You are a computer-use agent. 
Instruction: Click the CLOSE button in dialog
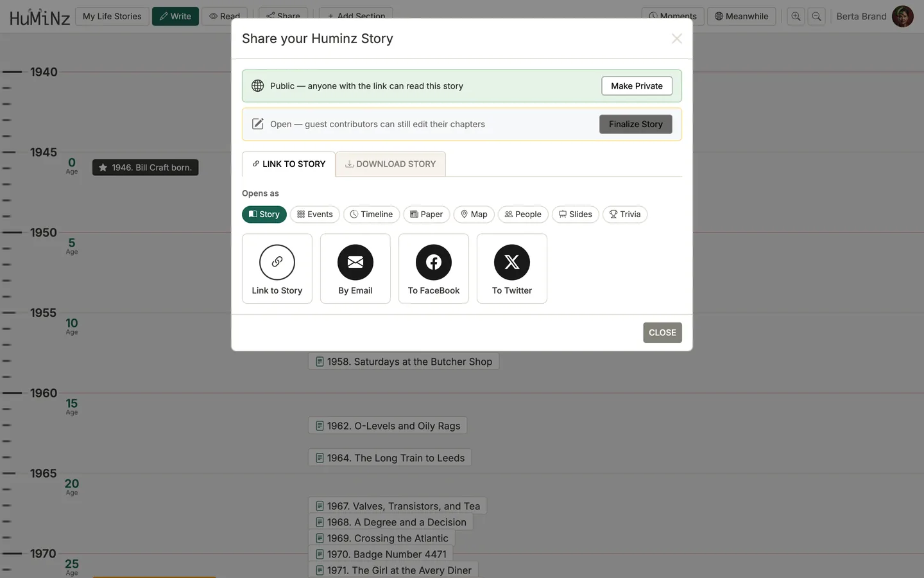pos(662,333)
